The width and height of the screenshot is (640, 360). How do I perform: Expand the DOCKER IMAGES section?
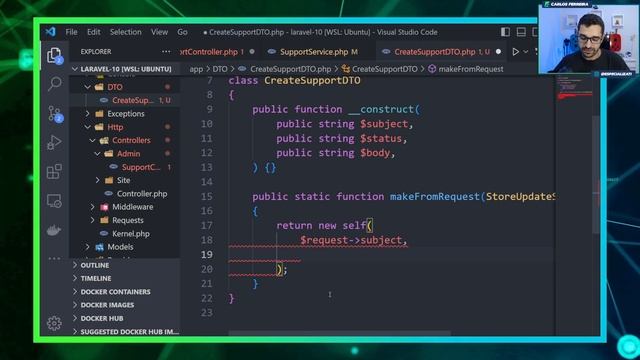107,305
